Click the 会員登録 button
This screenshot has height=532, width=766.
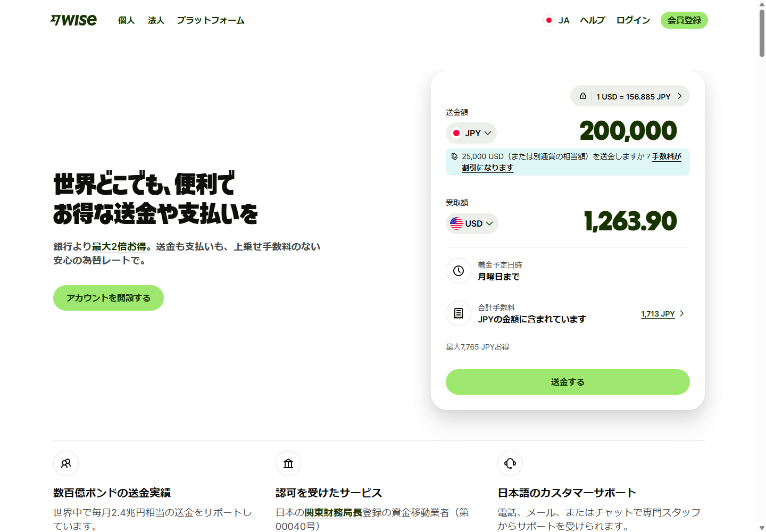(x=684, y=20)
